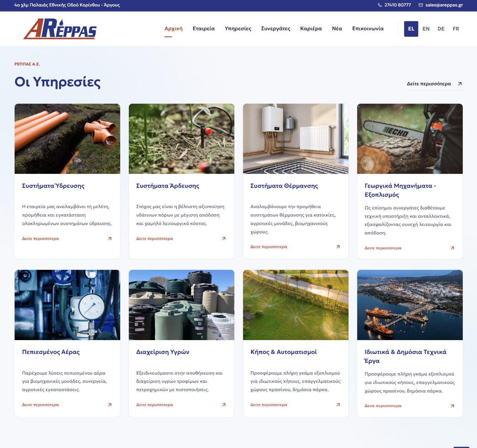Viewport: 477px width, 448px height.
Task: Open the Υπηρεσίες menu item
Action: tap(238, 29)
